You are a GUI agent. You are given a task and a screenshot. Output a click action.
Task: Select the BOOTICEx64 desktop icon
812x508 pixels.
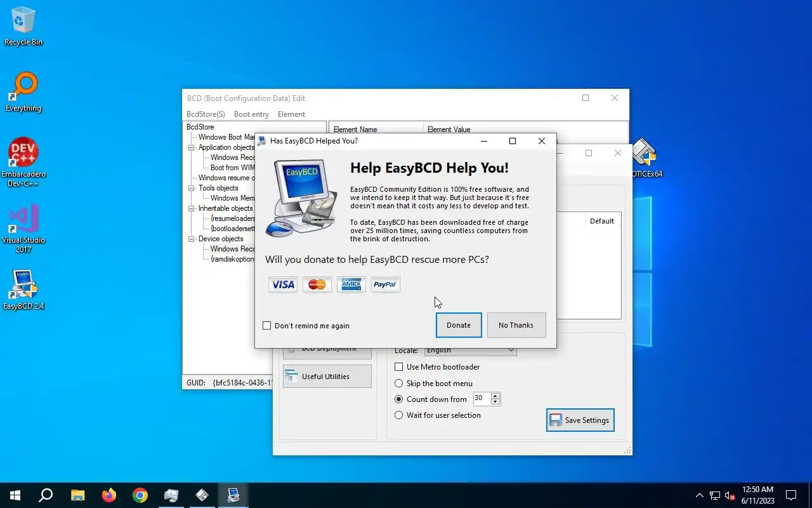click(x=646, y=159)
